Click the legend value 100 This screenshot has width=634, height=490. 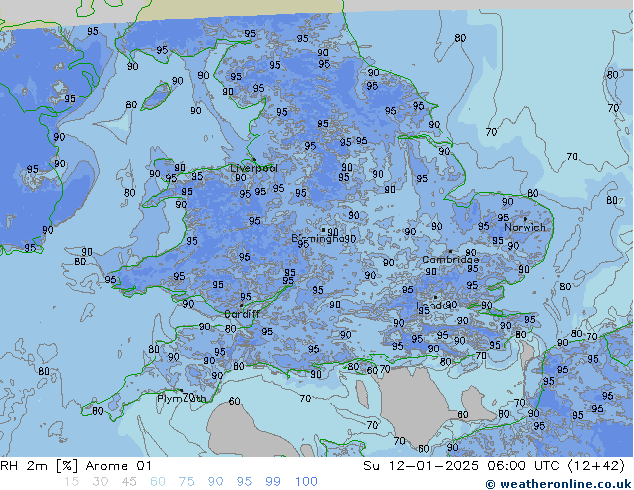[306, 482]
